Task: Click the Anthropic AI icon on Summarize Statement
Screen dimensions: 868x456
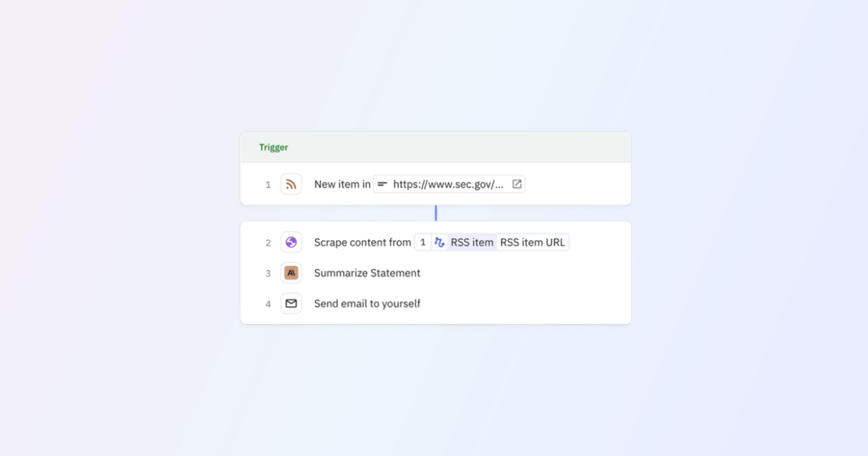Action: tap(291, 273)
